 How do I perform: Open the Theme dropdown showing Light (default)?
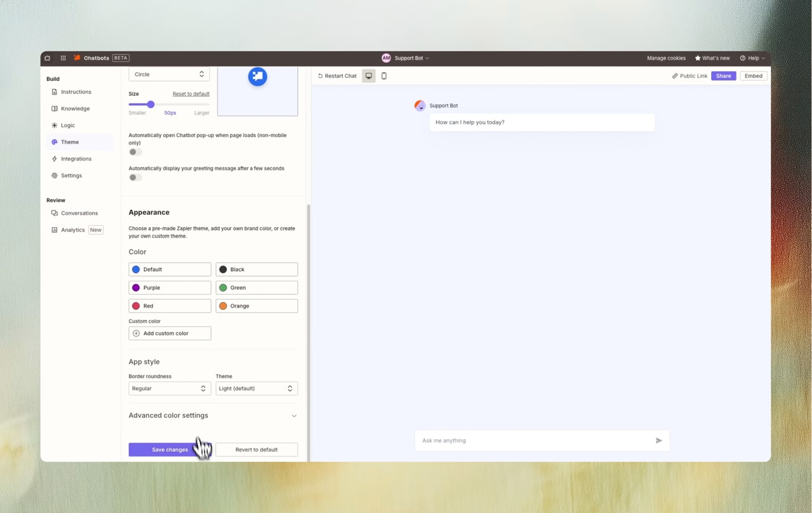point(256,388)
